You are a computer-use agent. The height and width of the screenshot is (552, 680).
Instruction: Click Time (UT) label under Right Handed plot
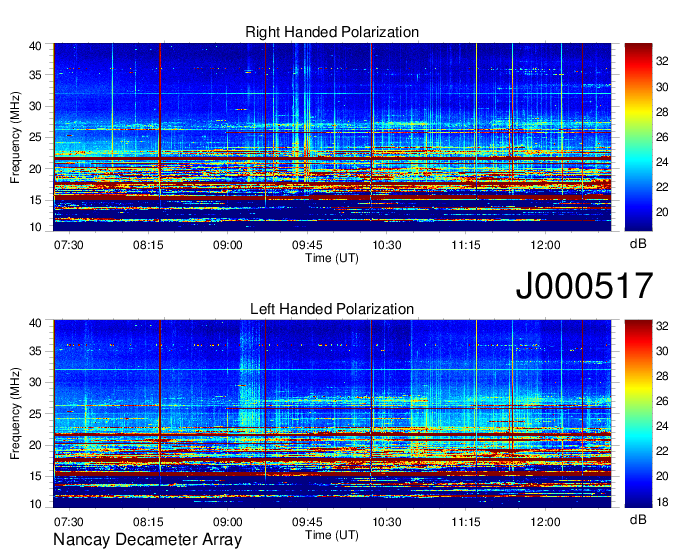pos(332,258)
